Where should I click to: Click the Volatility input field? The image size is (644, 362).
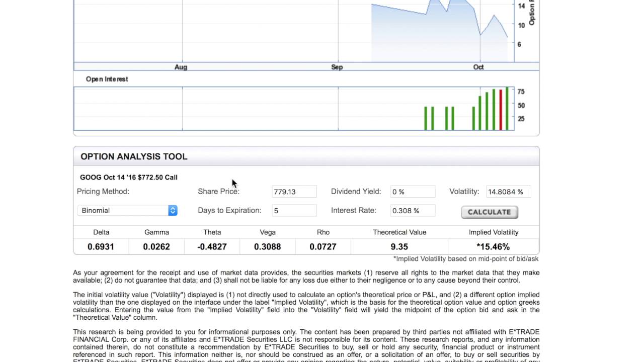coord(509,192)
